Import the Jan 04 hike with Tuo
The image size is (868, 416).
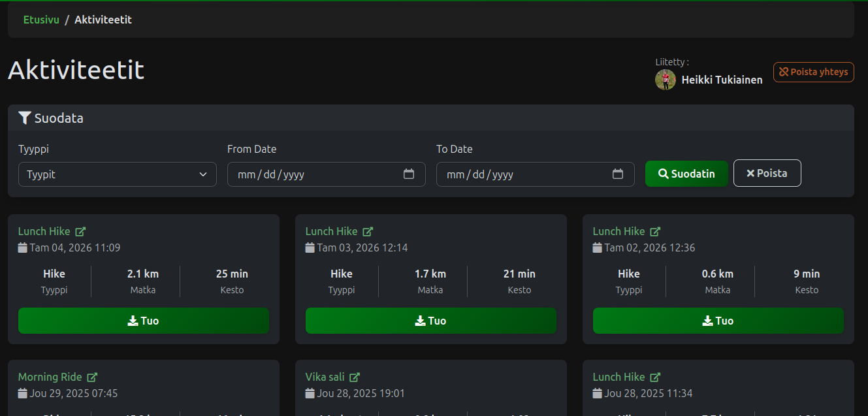[144, 321]
